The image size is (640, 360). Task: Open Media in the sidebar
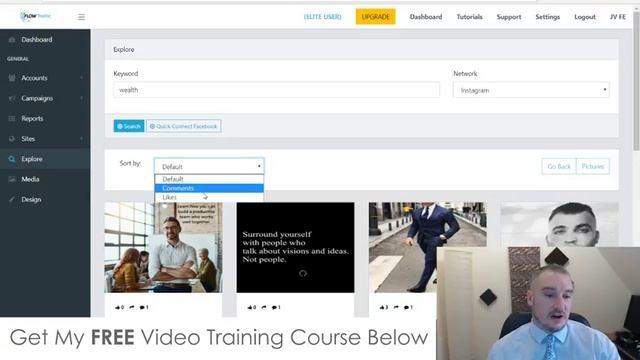tap(30, 179)
